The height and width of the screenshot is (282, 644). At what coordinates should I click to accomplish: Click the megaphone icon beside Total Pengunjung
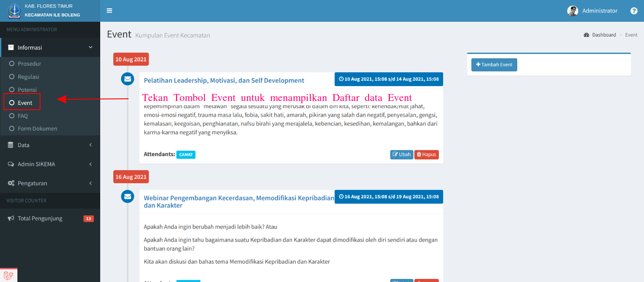pyautogui.click(x=11, y=218)
